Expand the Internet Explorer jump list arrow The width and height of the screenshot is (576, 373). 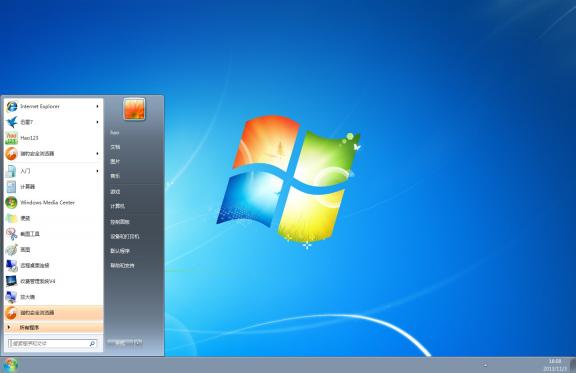click(97, 106)
